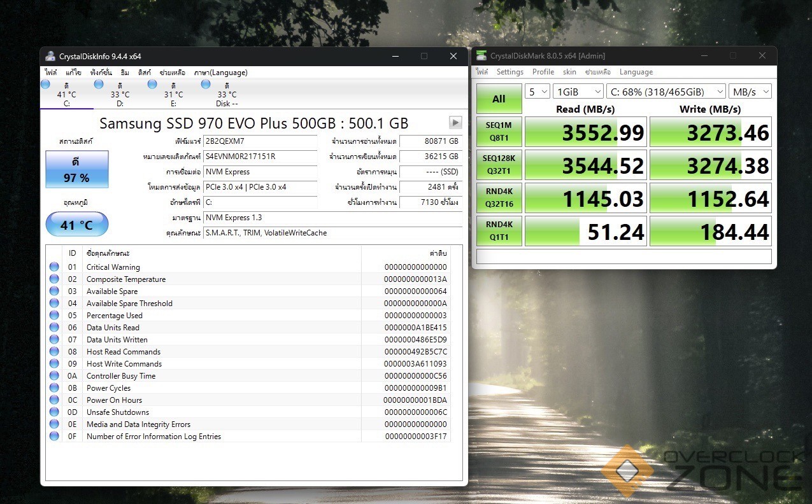The image size is (812, 504).
Task: Open the Profile menu in CrystalDiskMark
Action: (543, 72)
